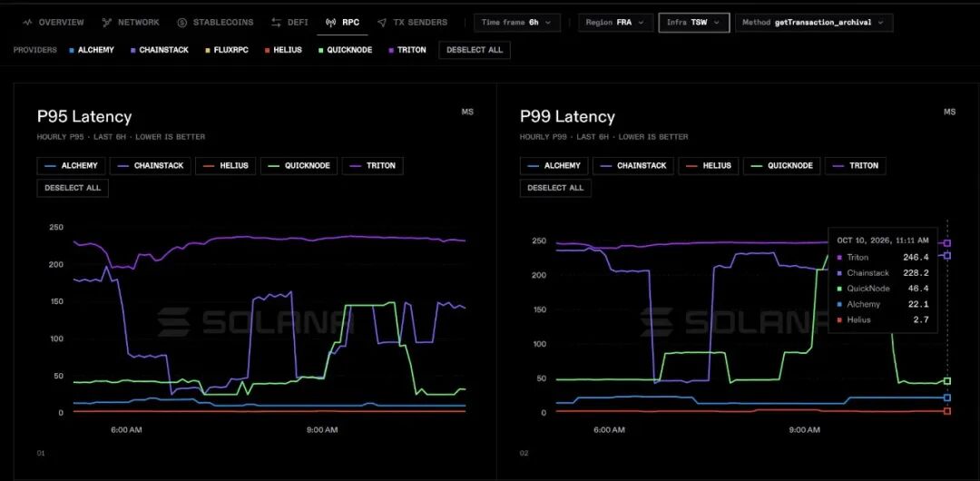This screenshot has height=481, width=980.
Task: Open the Time frame 6h dropdown
Action: 517,23
